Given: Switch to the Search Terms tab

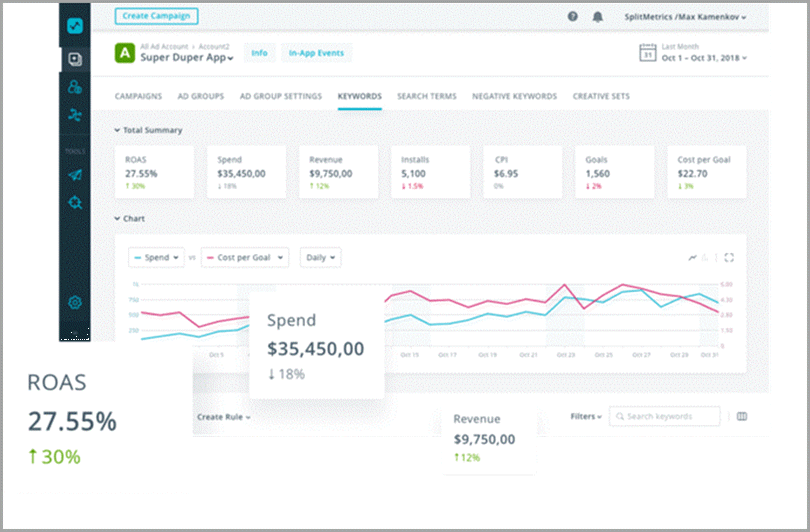Looking at the screenshot, I should point(426,96).
